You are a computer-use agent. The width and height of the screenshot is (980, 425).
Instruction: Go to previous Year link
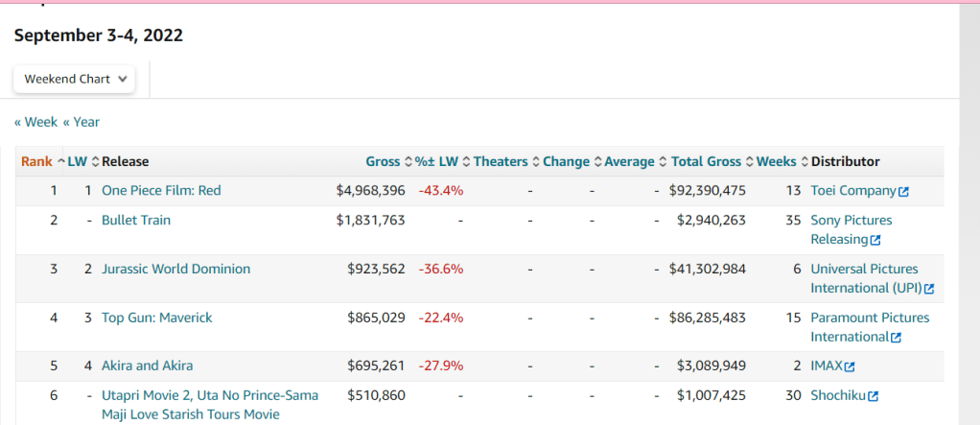pyautogui.click(x=82, y=122)
